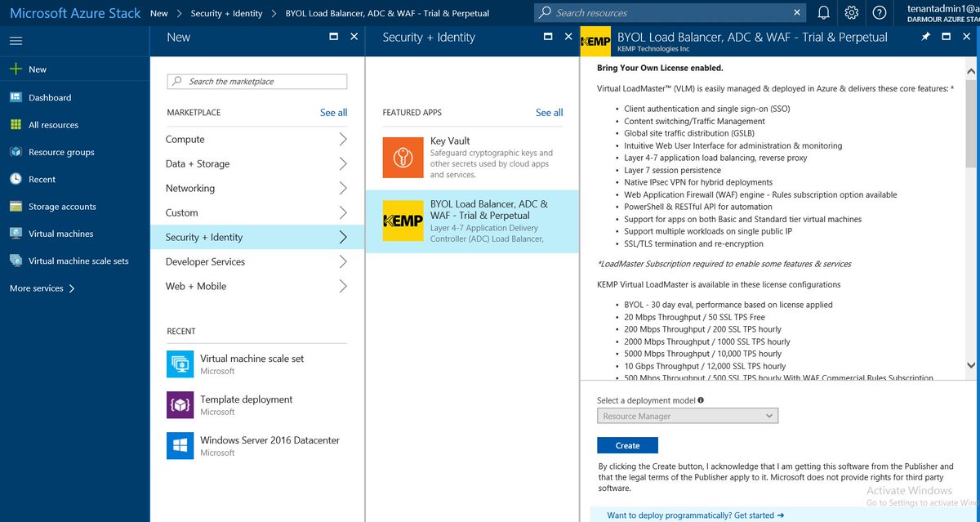Viewport: 980px width, 522px height.
Task: Pin the KEMP blade to dashboard
Action: [x=925, y=37]
